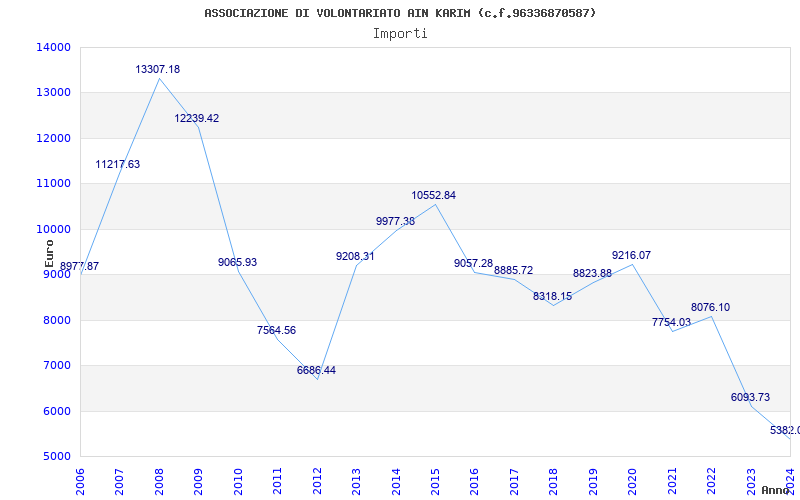Click the 2015 year label on x-axis

[435, 481]
